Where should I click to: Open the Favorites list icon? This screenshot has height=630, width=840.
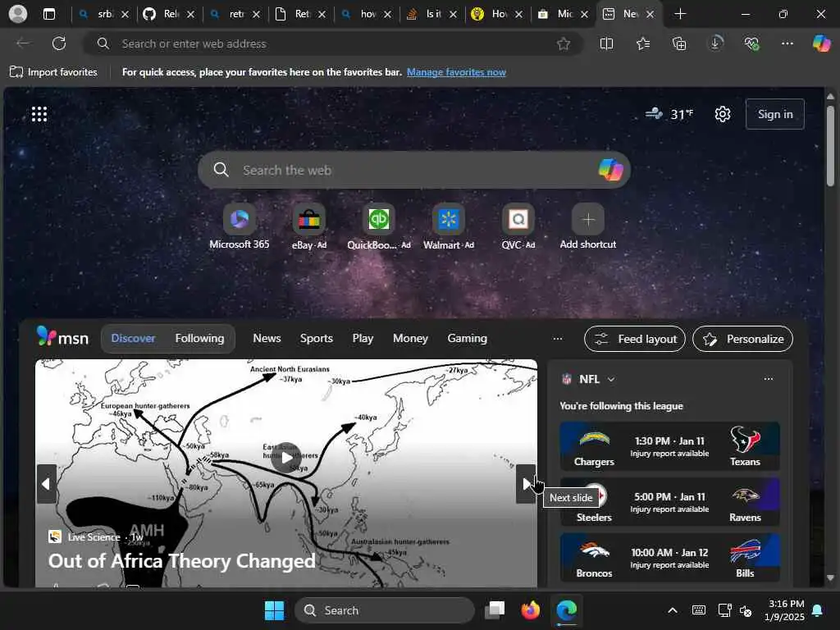pyautogui.click(x=643, y=43)
